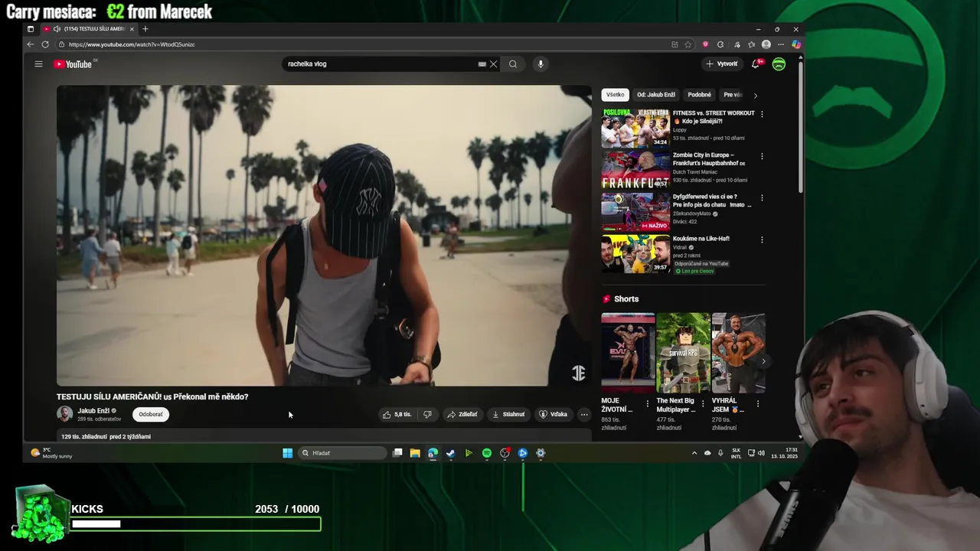
Task: Close the TESTUJU SÍLU tab with its X
Action: click(132, 29)
